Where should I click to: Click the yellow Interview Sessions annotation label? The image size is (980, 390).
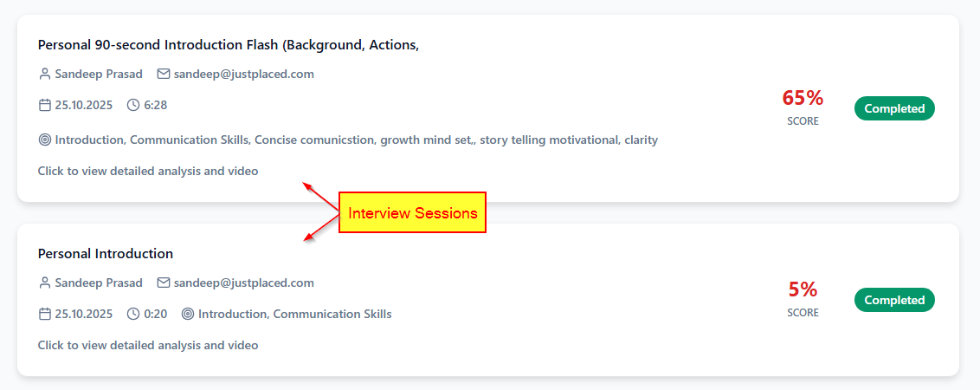[412, 213]
